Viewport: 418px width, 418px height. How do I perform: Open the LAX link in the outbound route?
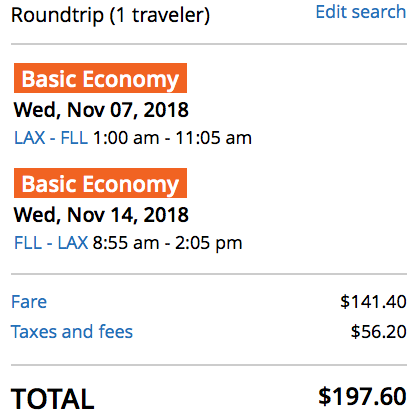coord(30,138)
